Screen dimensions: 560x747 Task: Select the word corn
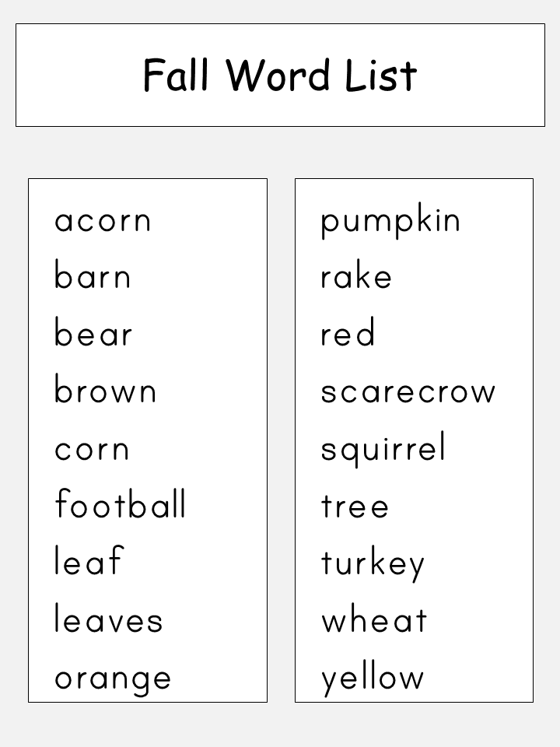[x=92, y=451]
